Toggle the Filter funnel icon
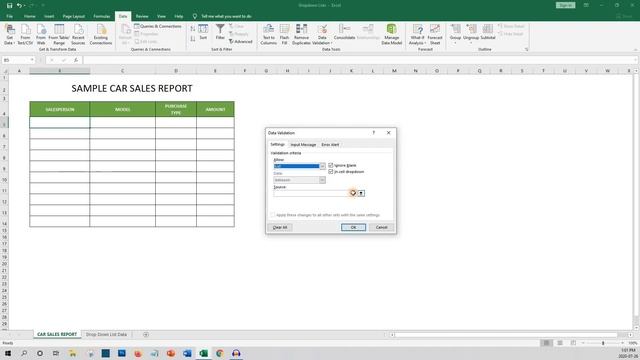 click(220, 32)
